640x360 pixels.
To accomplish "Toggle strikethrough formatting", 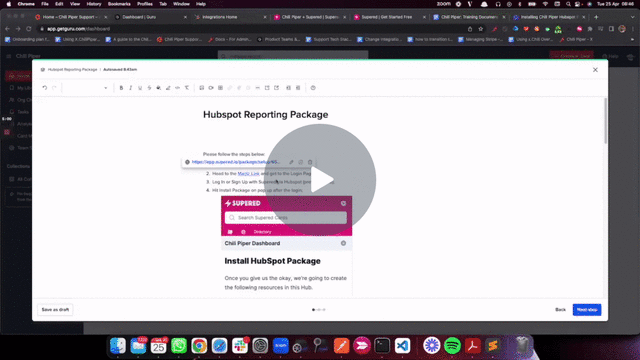I will click(149, 88).
